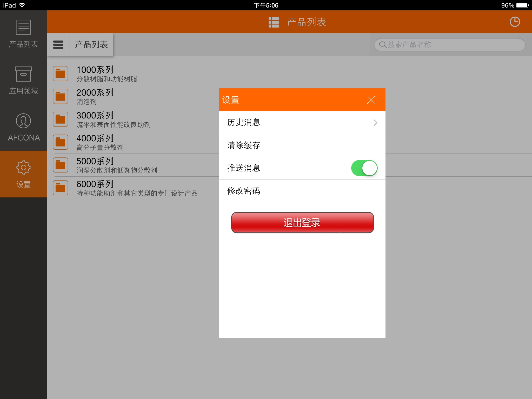Open the 3000系列 folder icon

click(61, 119)
